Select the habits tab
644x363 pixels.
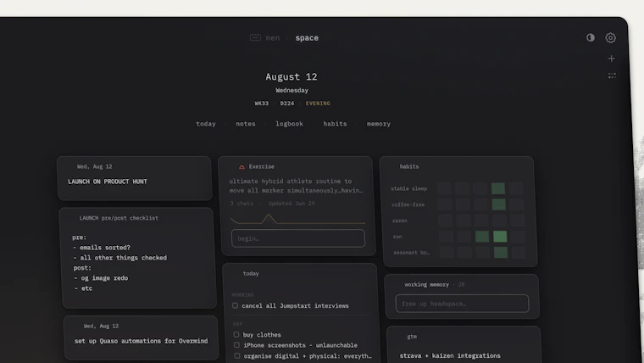coord(335,124)
